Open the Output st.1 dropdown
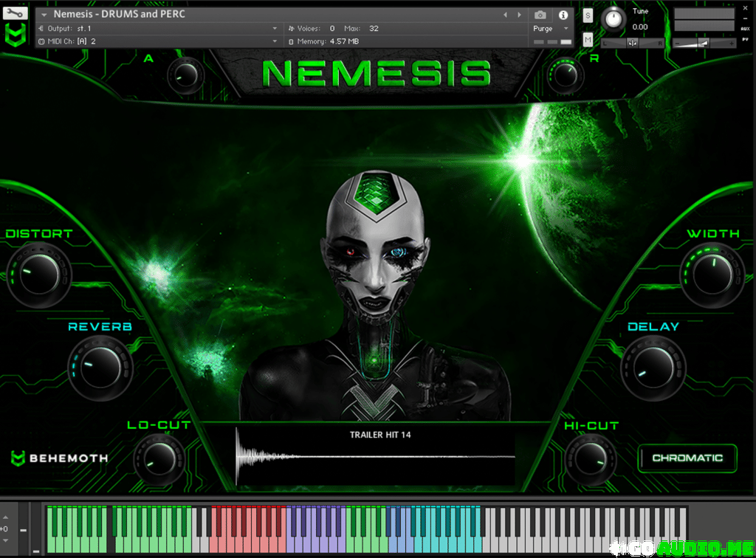The height and width of the screenshot is (558, 756). click(x=158, y=28)
